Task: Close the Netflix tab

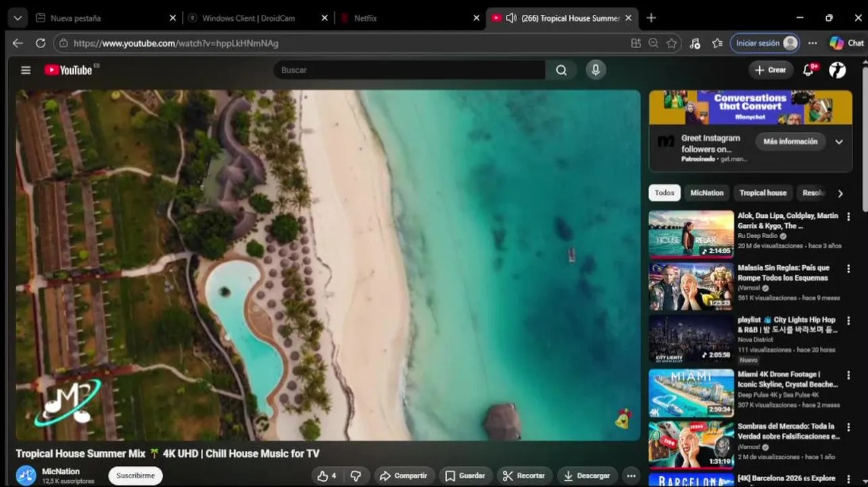Action: [477, 18]
